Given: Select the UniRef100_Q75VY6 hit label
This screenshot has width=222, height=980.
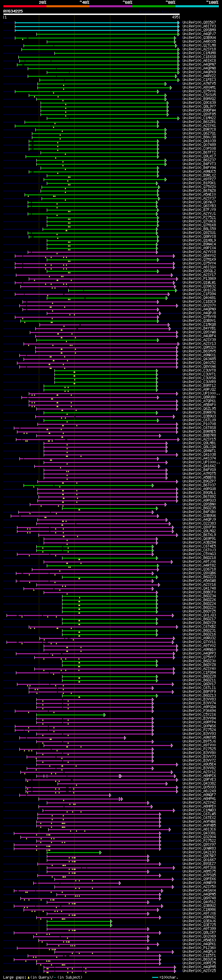Looking at the screenshot, I should coord(199,91).
